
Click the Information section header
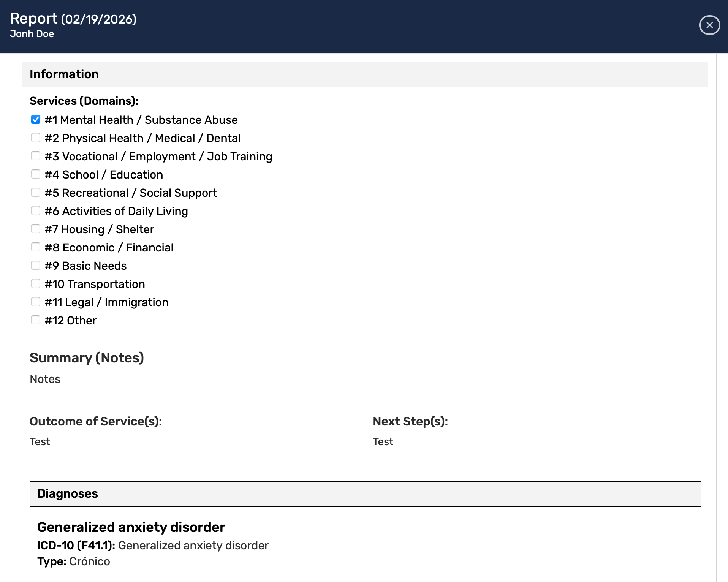(x=64, y=74)
